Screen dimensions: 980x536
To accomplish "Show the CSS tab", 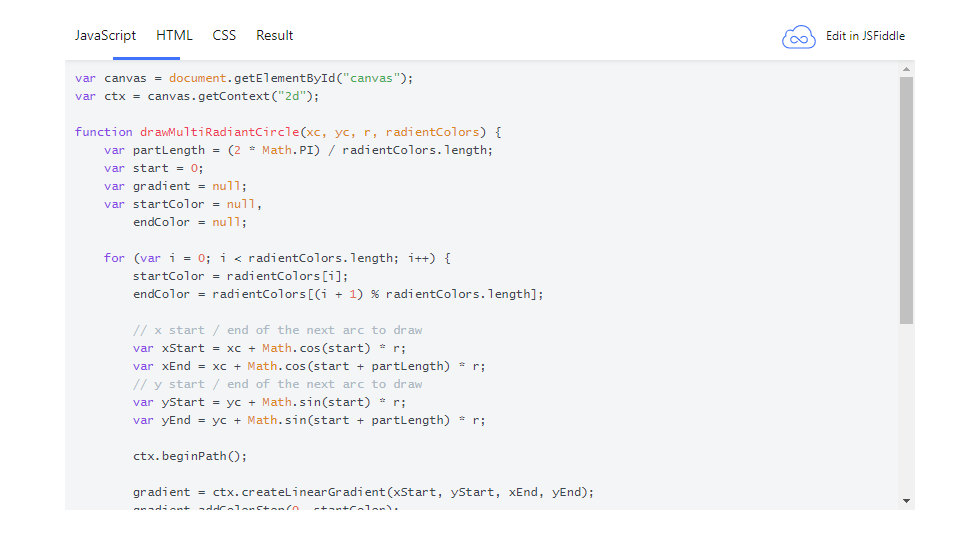I will [x=224, y=36].
